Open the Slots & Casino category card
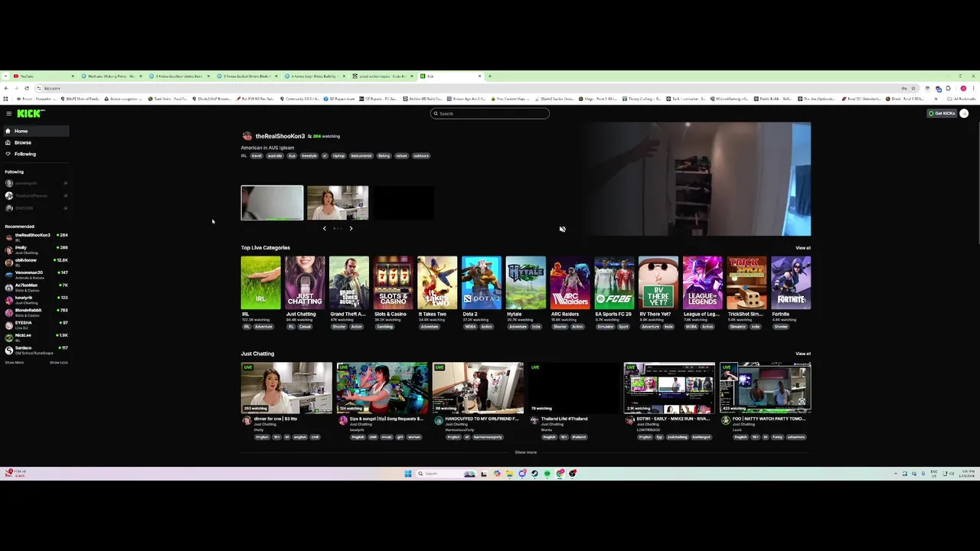Viewport: 980px width, 551px height. 394,282
